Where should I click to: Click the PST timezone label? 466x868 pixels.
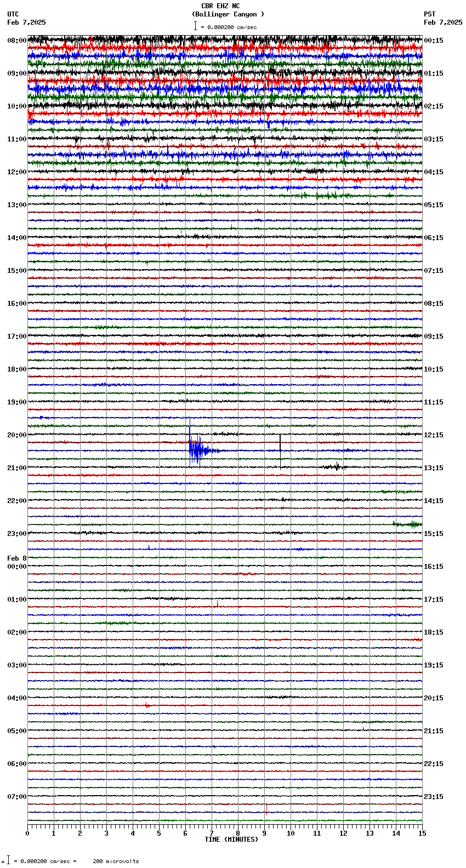click(x=430, y=14)
